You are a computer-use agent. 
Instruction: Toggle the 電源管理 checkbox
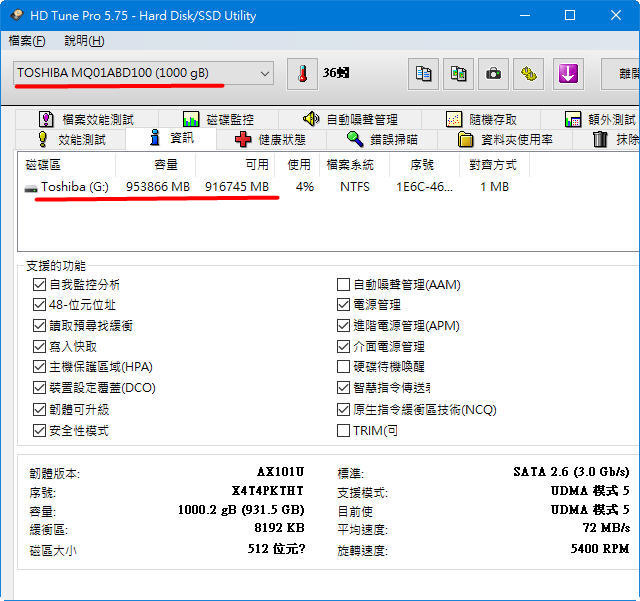[x=343, y=305]
